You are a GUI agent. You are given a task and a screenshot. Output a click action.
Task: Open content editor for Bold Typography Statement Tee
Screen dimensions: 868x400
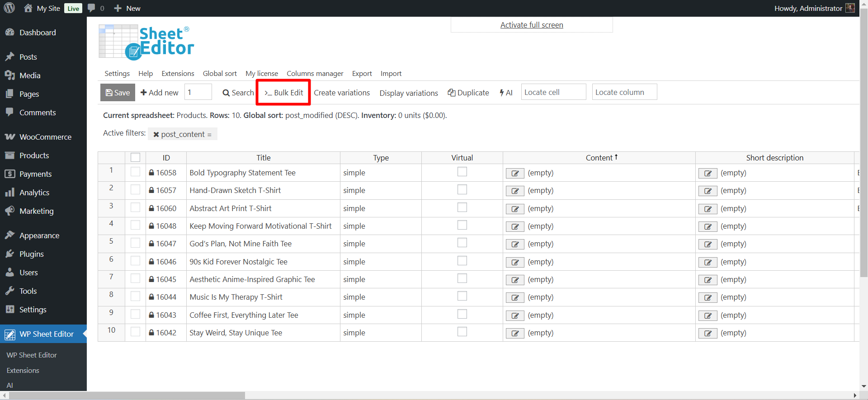515,173
